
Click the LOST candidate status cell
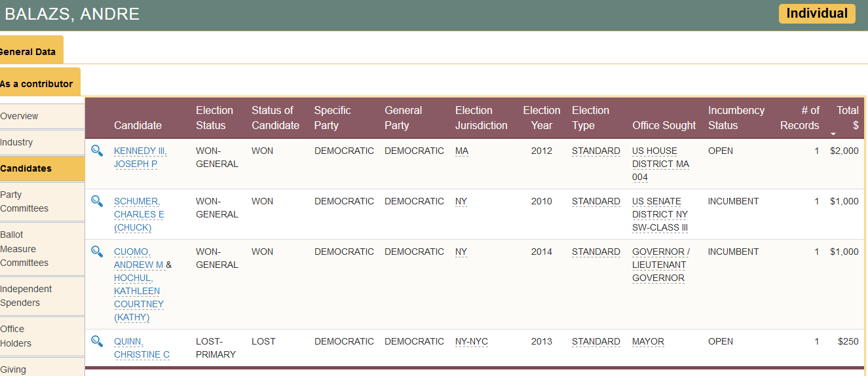(263, 341)
